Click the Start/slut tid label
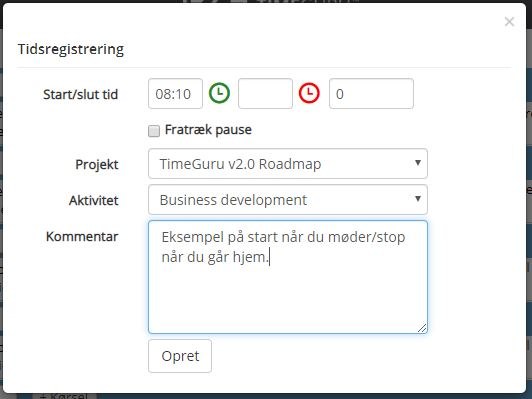Viewport: 532px width, 399px height. (x=81, y=94)
